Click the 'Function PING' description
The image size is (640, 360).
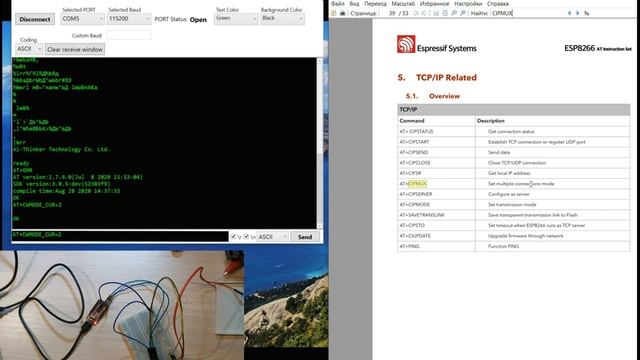click(503, 247)
